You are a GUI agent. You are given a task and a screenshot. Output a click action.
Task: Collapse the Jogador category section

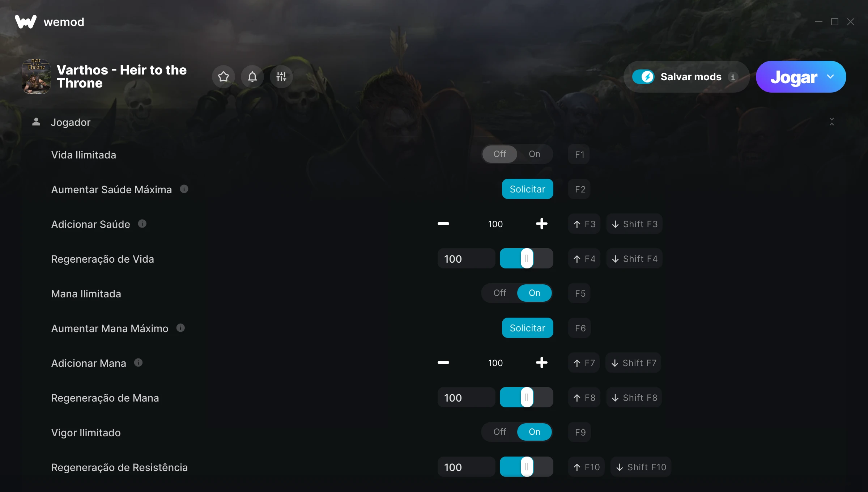pos(832,122)
